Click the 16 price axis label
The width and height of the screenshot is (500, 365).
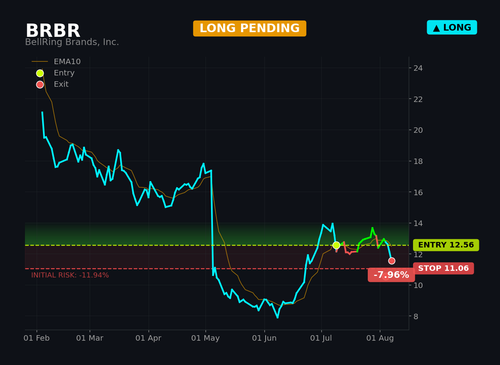tap(418, 192)
